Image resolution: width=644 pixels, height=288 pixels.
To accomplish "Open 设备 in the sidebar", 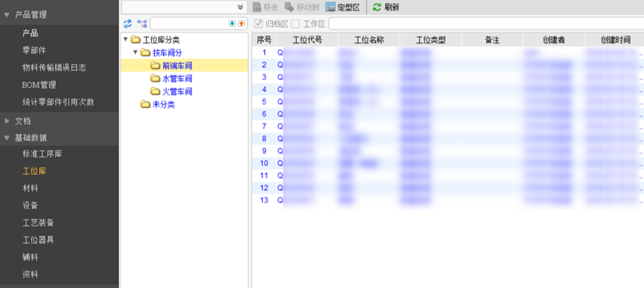I will pos(30,206).
